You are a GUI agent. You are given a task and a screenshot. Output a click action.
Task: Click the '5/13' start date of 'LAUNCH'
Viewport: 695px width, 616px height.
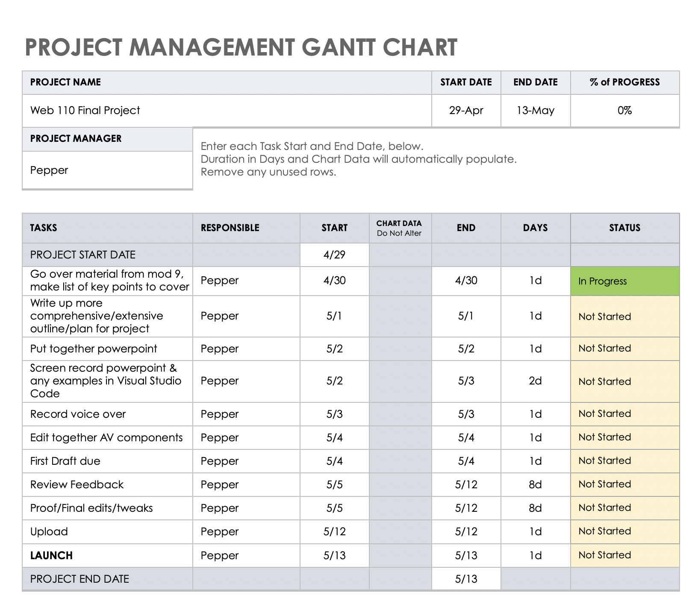tap(335, 556)
